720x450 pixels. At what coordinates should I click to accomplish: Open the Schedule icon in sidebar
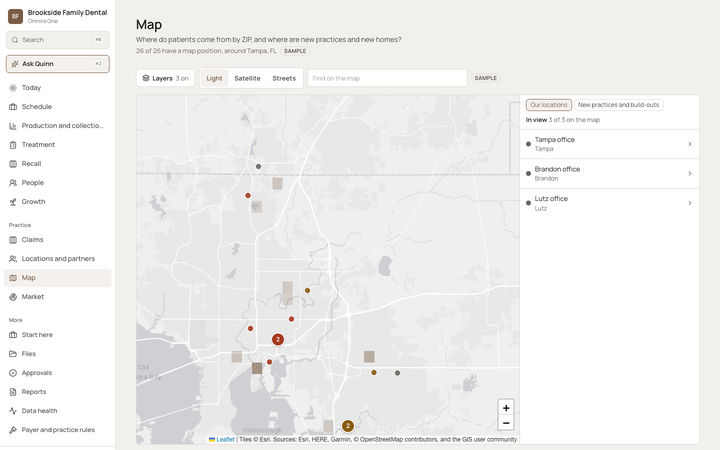click(x=13, y=107)
